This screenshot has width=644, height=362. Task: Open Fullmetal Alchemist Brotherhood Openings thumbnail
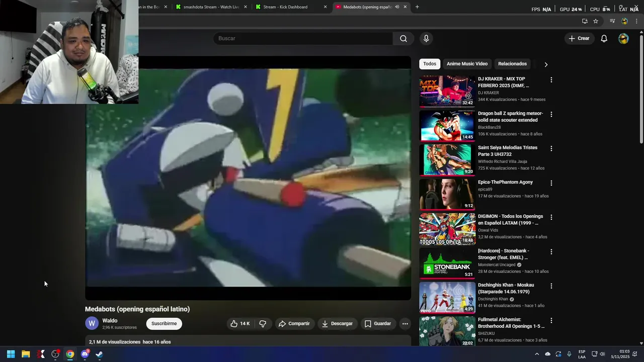[447, 331]
